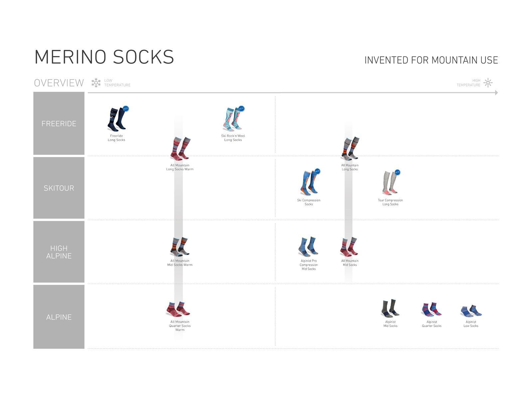
Task: Select the Ski Rock'n'Wool Long Socks image
Action: click(x=232, y=119)
